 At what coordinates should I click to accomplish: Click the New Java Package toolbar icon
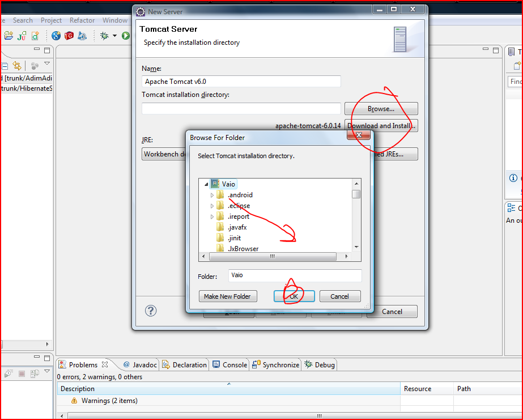click(x=8, y=35)
